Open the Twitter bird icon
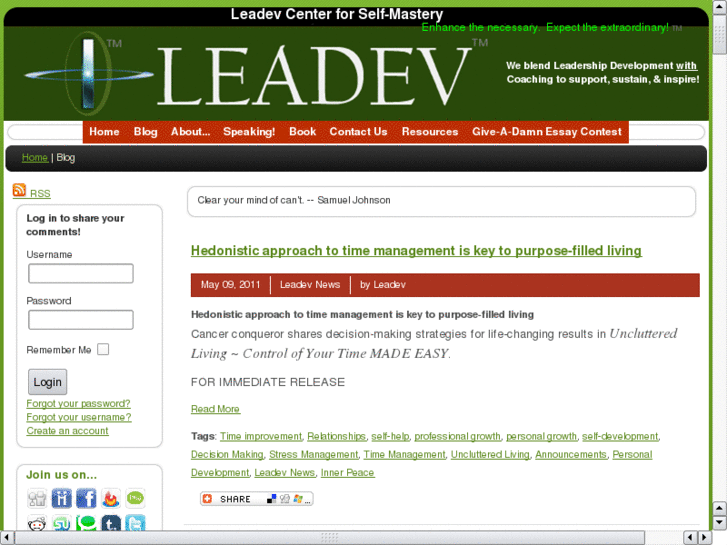Screen dimensions: 727x545 click(x=135, y=523)
